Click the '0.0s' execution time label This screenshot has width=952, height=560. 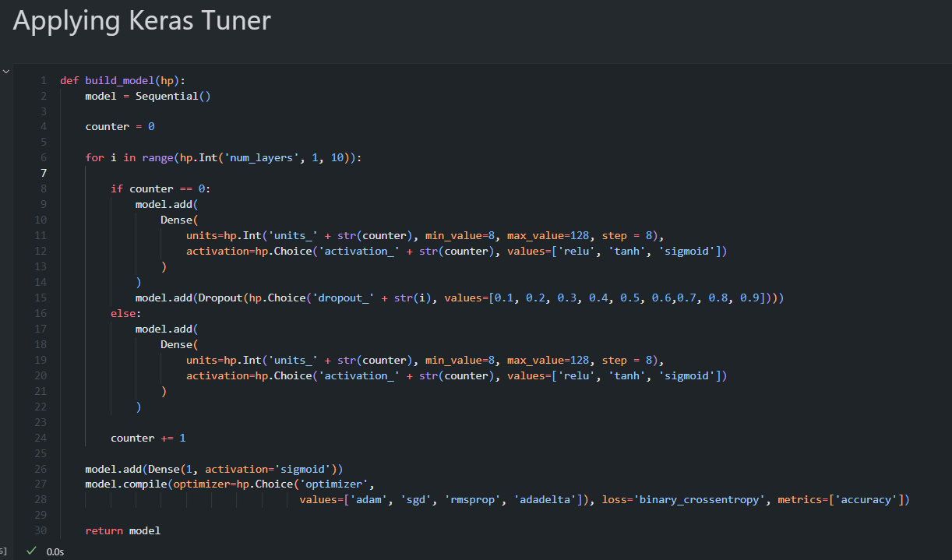point(55,551)
